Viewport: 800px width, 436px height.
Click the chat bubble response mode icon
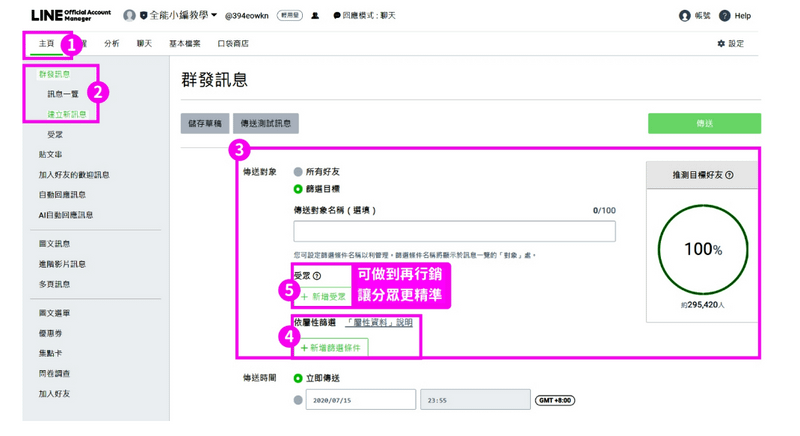click(x=337, y=16)
